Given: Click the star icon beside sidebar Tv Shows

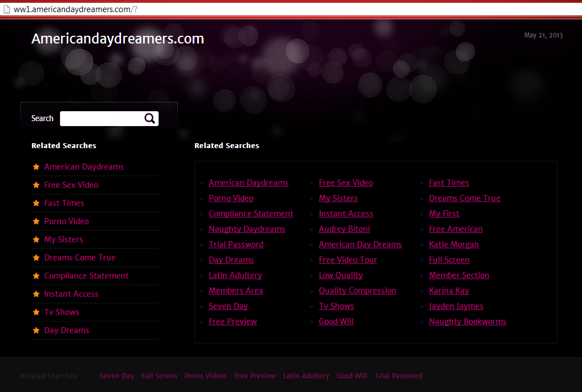Looking at the screenshot, I should (36, 312).
